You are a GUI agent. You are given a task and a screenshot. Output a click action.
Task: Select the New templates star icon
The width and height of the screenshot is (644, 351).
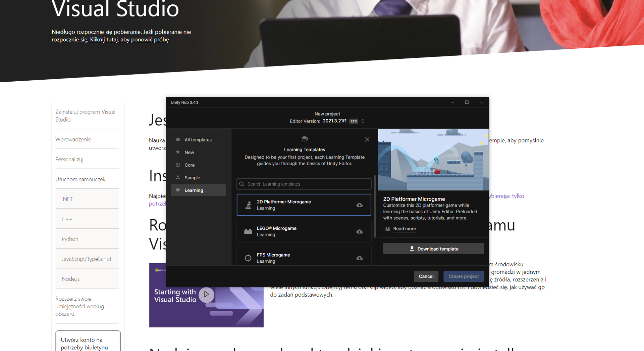pyautogui.click(x=178, y=152)
